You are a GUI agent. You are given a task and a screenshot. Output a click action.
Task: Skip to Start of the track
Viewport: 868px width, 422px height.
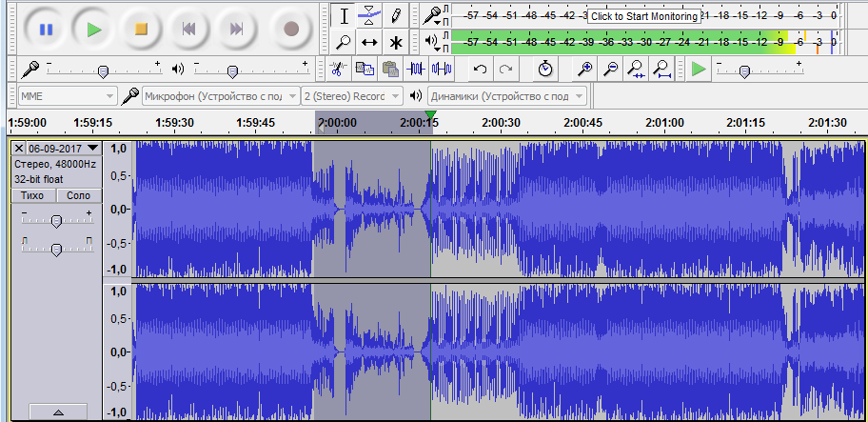pos(189,29)
